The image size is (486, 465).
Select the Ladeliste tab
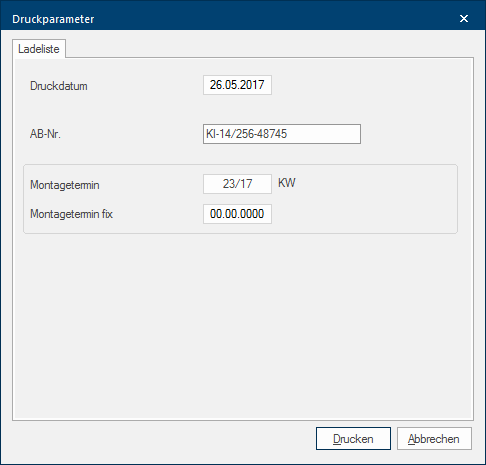[x=39, y=49]
